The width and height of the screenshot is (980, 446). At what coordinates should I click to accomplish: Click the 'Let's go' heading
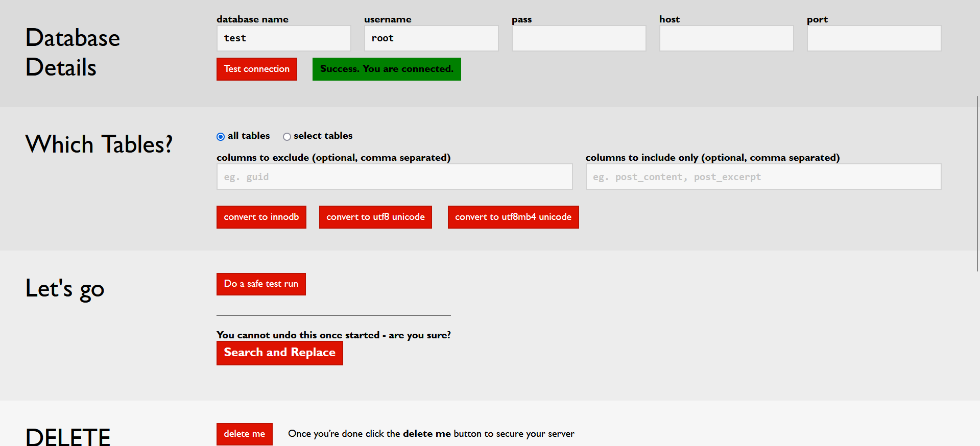pos(65,289)
